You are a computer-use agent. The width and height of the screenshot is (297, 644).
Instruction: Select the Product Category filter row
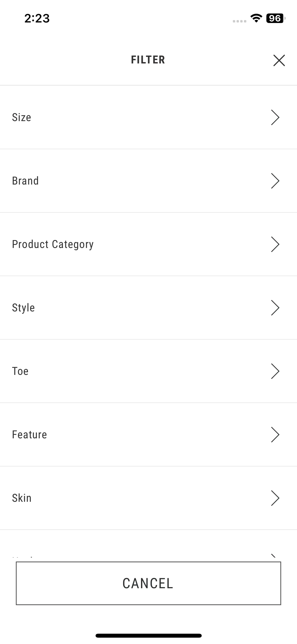coord(148,244)
